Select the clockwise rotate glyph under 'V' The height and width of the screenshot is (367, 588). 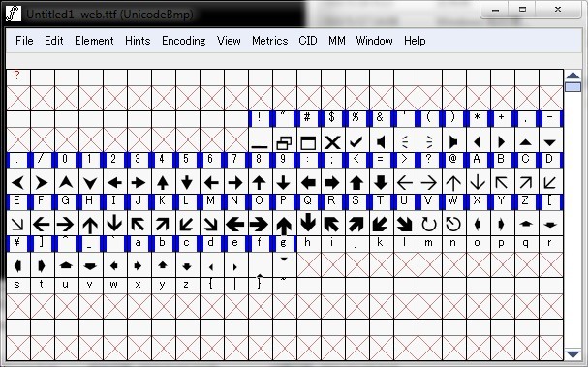tap(429, 223)
